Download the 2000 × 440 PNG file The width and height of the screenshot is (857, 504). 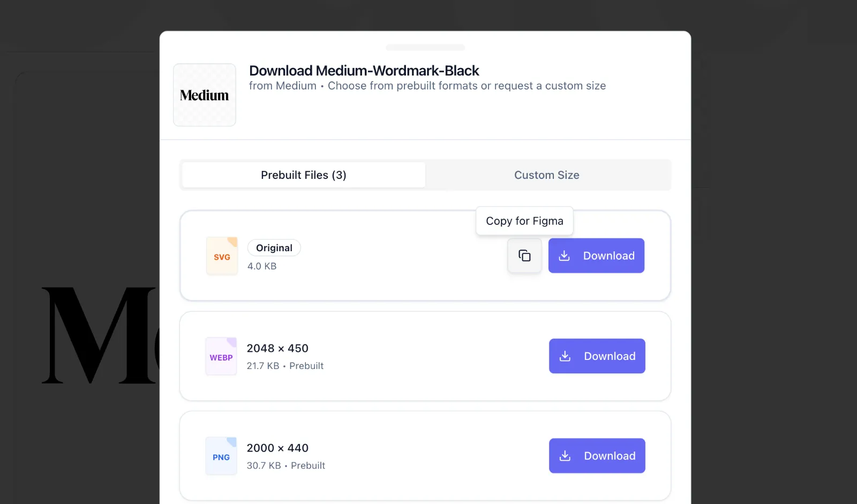point(597,456)
